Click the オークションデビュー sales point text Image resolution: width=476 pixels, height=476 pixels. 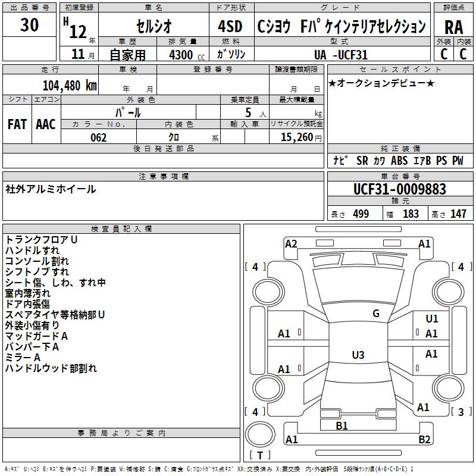pyautogui.click(x=381, y=83)
